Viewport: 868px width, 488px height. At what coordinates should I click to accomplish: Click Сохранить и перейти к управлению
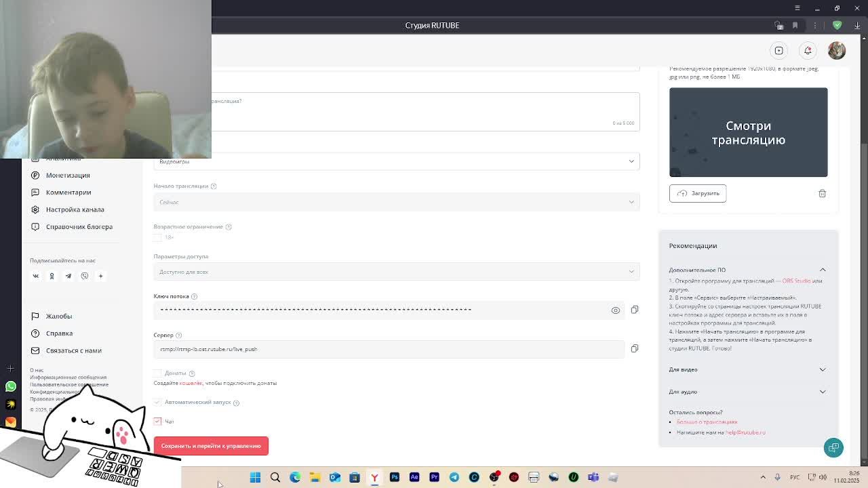pos(211,446)
